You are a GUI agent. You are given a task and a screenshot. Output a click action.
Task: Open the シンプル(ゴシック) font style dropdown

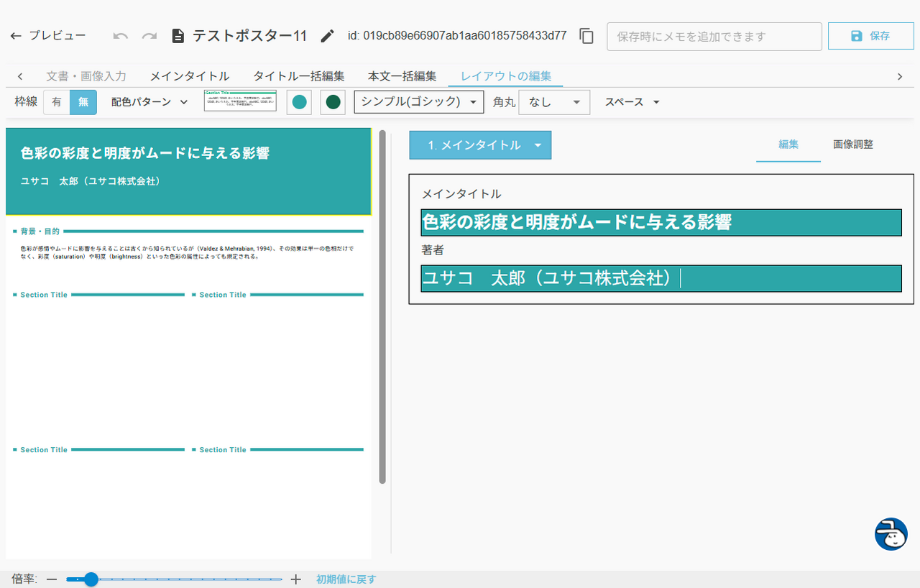tap(419, 102)
